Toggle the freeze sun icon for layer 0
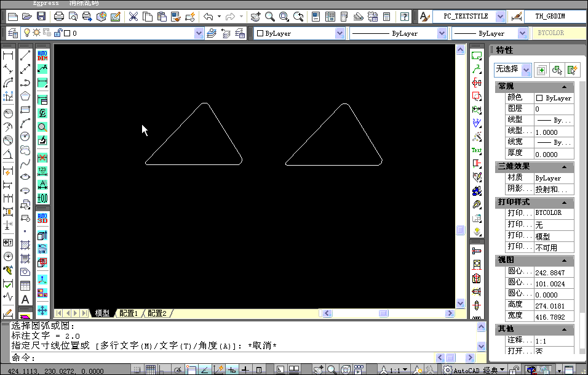The width and height of the screenshot is (588, 375). pos(38,33)
